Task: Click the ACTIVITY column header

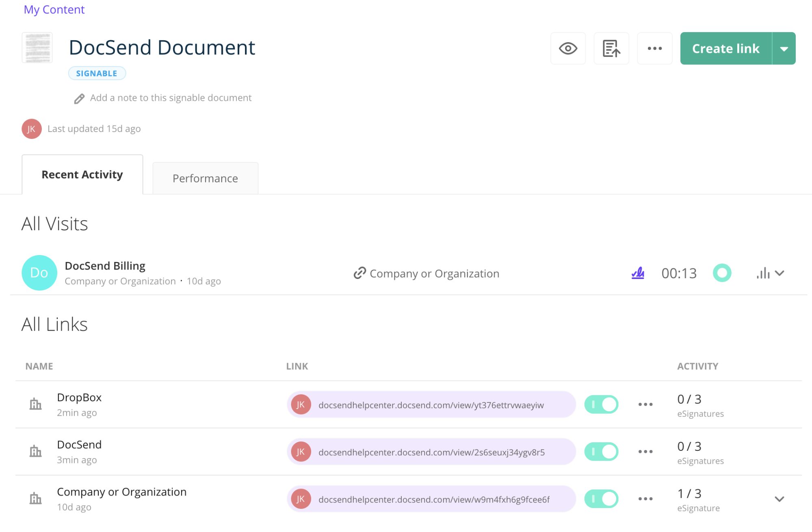Action: tap(697, 366)
